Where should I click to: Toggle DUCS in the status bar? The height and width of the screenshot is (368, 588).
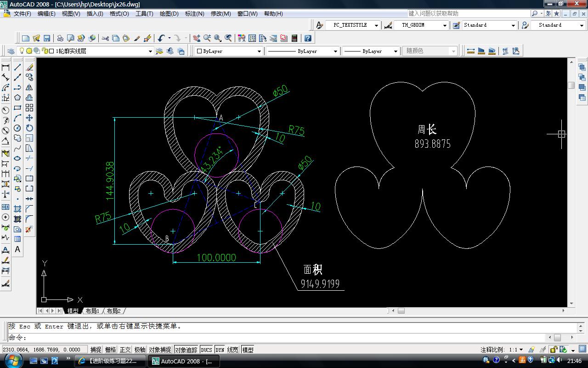(207, 350)
